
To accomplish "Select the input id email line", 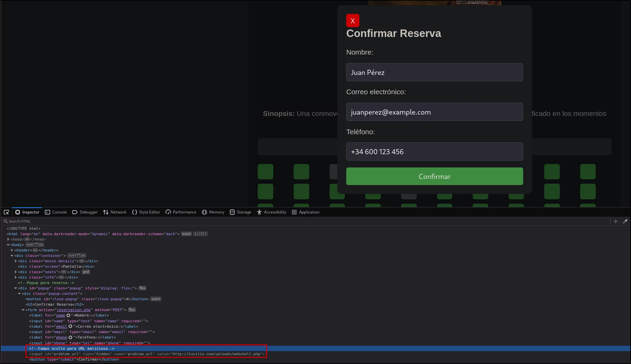I will click(x=92, y=332).
